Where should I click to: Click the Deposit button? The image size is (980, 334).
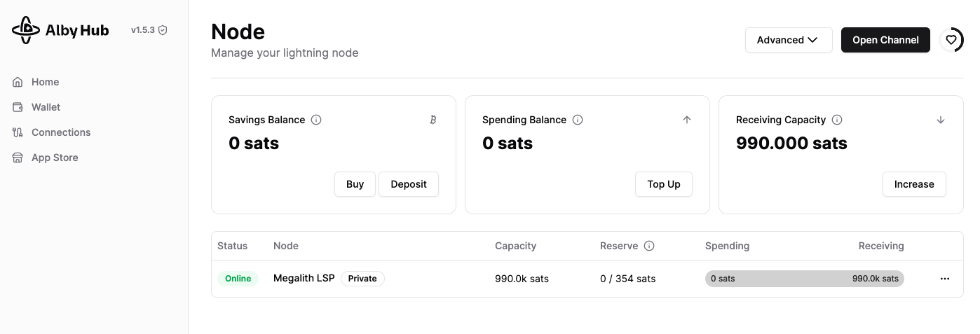(x=409, y=184)
